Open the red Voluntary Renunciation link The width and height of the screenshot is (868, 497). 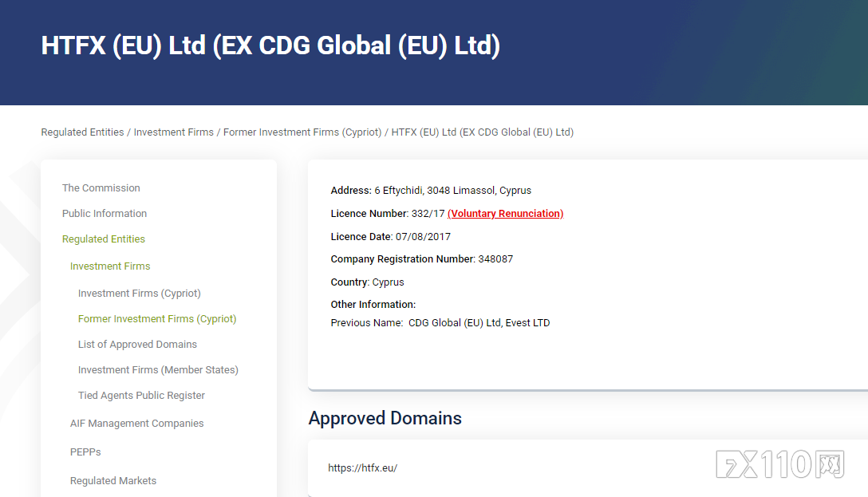(x=505, y=214)
